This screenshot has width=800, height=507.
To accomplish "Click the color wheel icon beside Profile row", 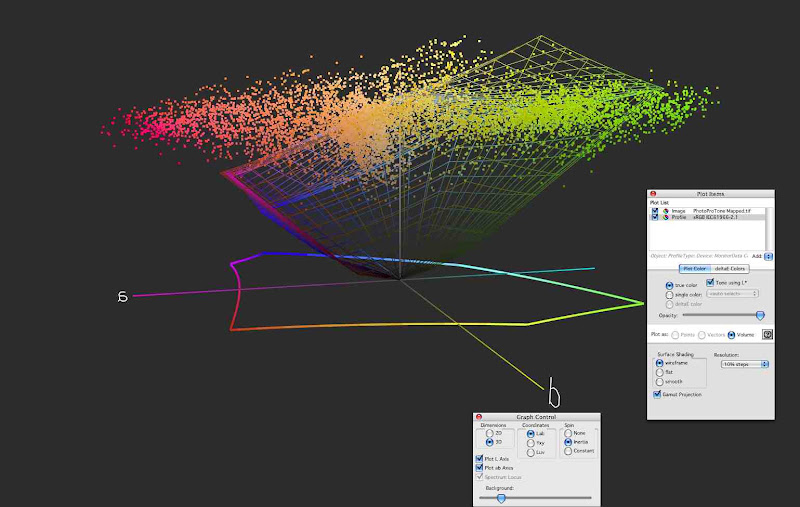I will (x=665, y=217).
